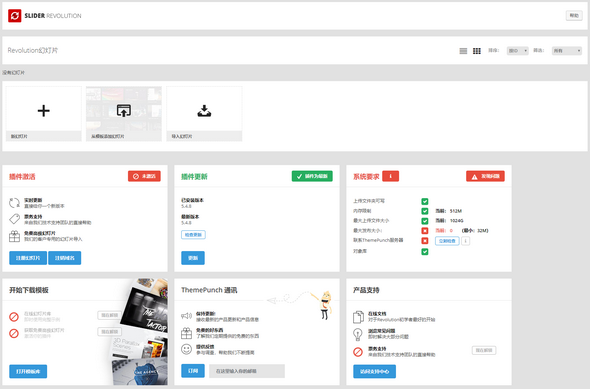Image resolution: width=590 pixels, height=389 pixels.
Task: Click the Revolution幻灯片 heading
Action: click(33, 50)
